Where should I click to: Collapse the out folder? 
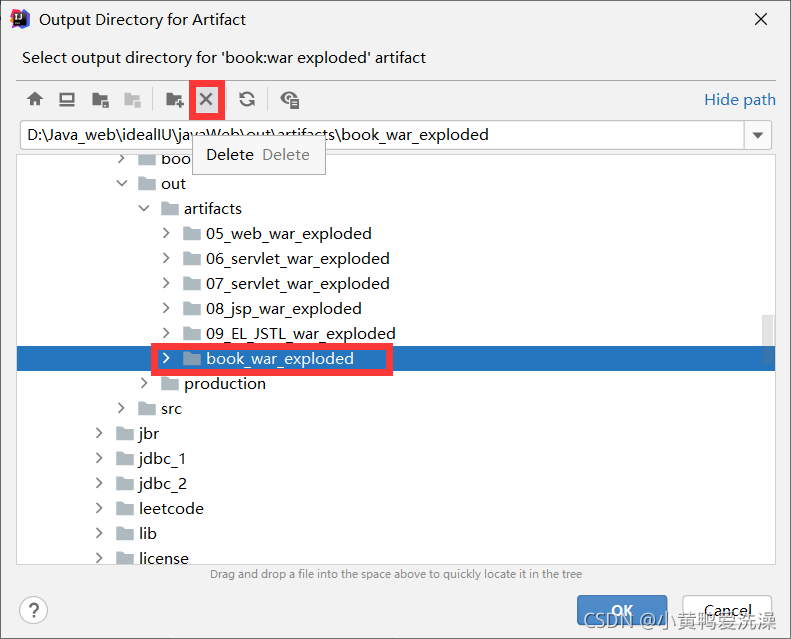click(x=122, y=184)
